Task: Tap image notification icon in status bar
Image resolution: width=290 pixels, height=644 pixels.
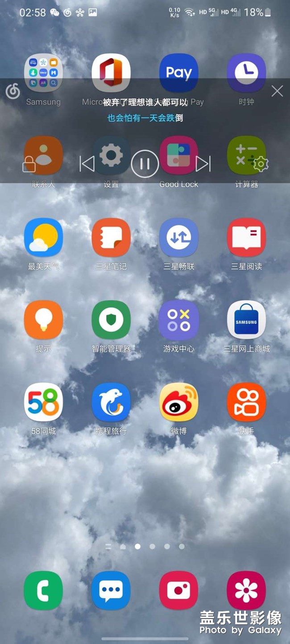Action: click(x=92, y=12)
